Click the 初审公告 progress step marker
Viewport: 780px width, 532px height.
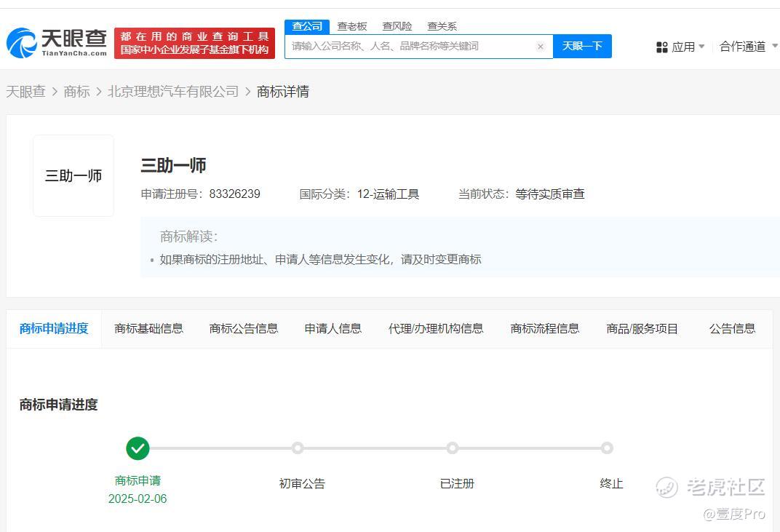[x=298, y=448]
